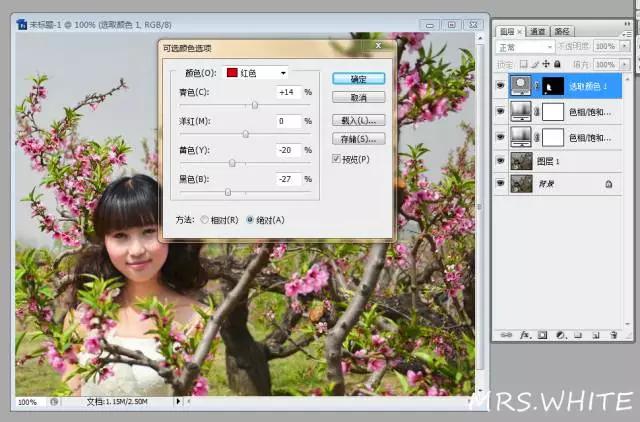Open the layer style fx menu

525,335
